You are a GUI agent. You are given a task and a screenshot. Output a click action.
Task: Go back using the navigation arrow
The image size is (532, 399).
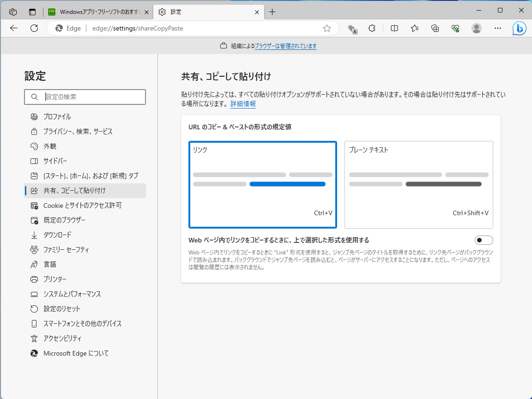[x=13, y=28]
